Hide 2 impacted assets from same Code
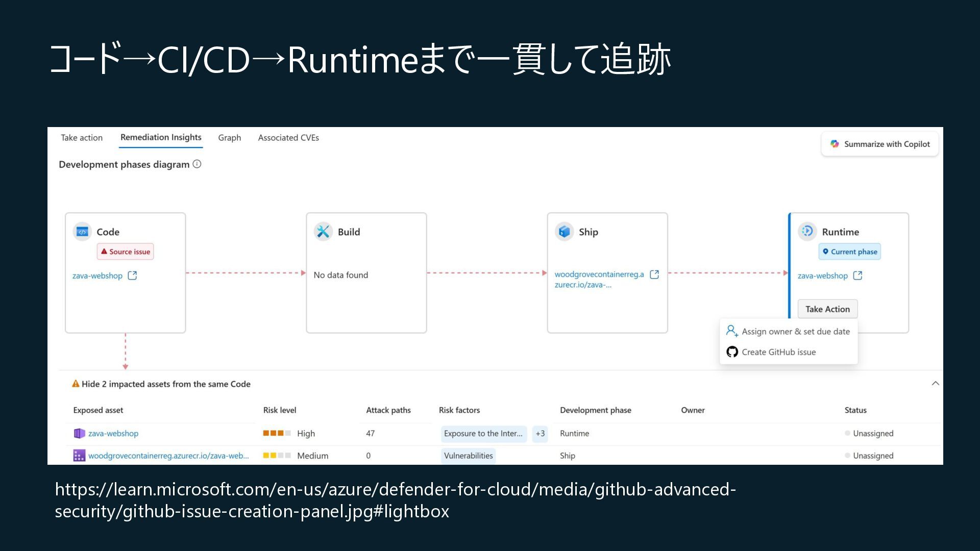The height and width of the screenshot is (551, 980). tap(165, 384)
